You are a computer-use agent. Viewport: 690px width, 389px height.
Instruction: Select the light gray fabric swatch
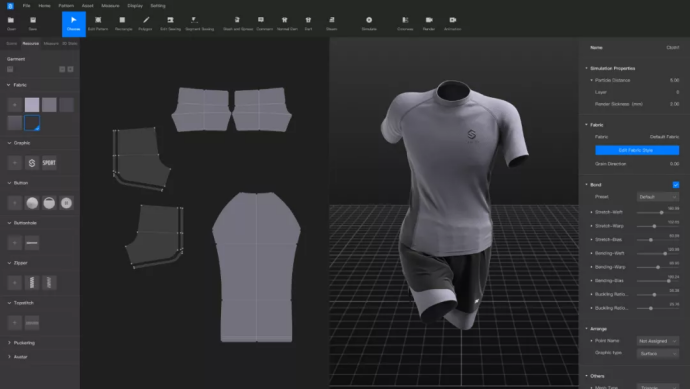pyautogui.click(x=32, y=105)
